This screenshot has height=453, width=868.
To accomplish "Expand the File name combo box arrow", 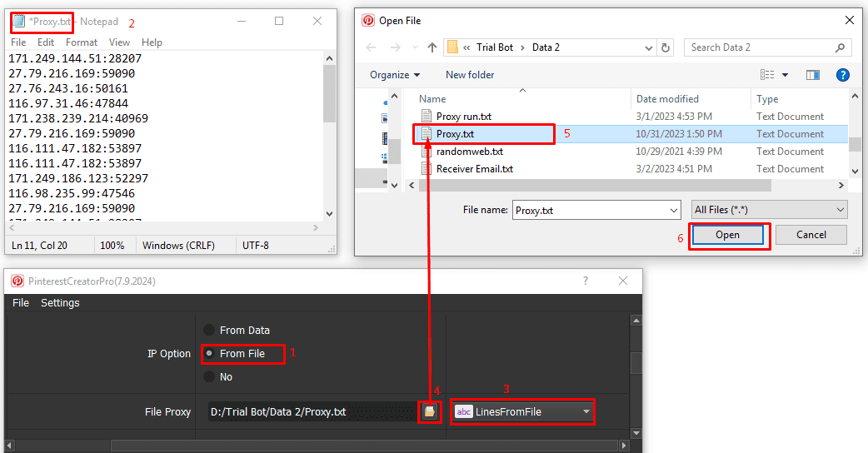I will (x=674, y=210).
